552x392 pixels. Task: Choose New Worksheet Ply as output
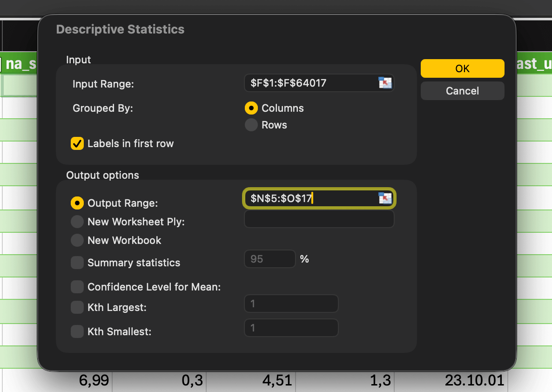(x=77, y=222)
